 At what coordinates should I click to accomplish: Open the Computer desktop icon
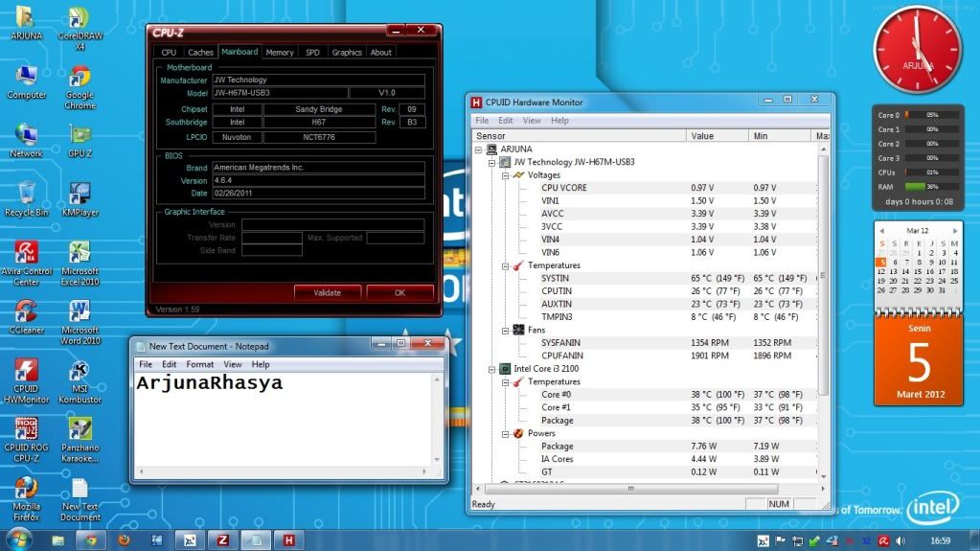click(26, 81)
